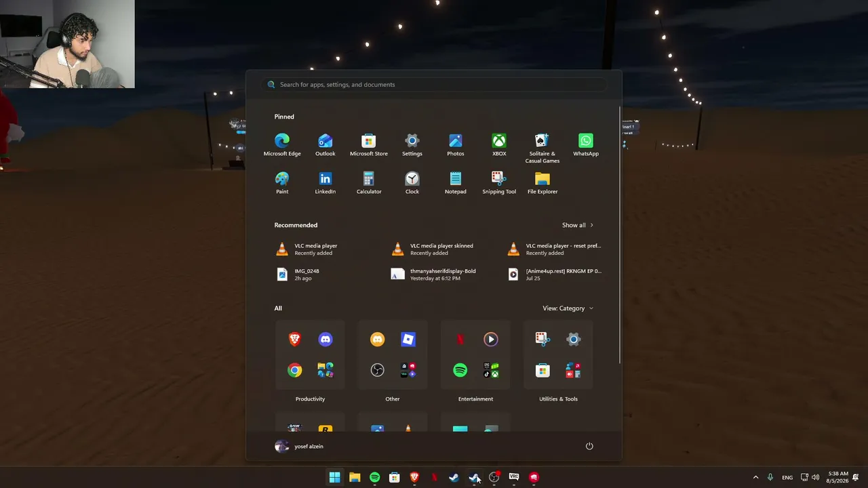Click the Start menu vertical scrollbar

pyautogui.click(x=619, y=235)
